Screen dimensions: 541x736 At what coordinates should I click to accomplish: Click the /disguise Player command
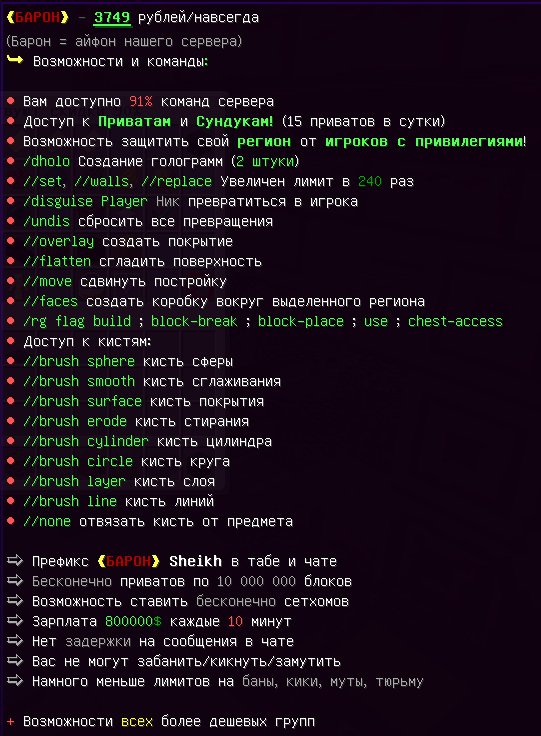85,201
